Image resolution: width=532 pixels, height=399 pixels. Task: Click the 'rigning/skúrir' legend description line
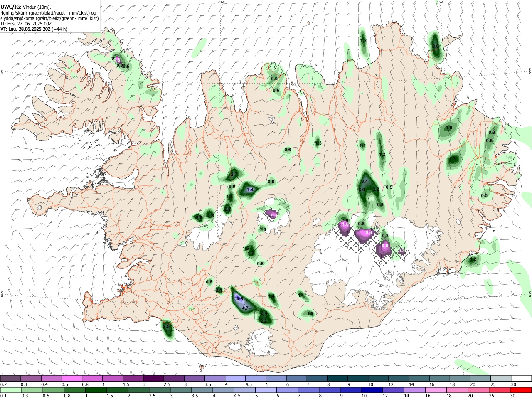(x=48, y=13)
